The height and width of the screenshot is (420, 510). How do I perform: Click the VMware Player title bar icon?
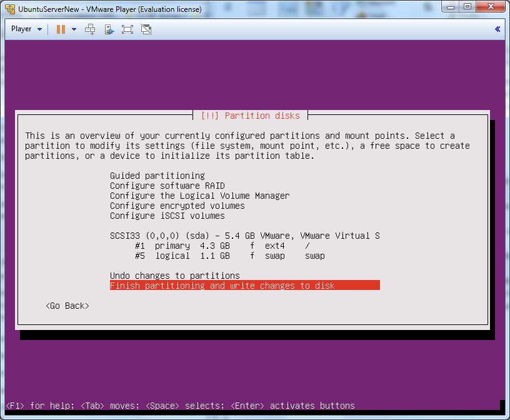[x=10, y=9]
